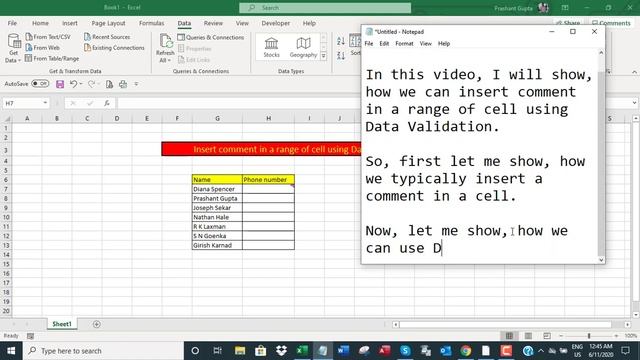The height and width of the screenshot is (360, 640).
Task: Open Existing Connections
Action: [x=114, y=48]
